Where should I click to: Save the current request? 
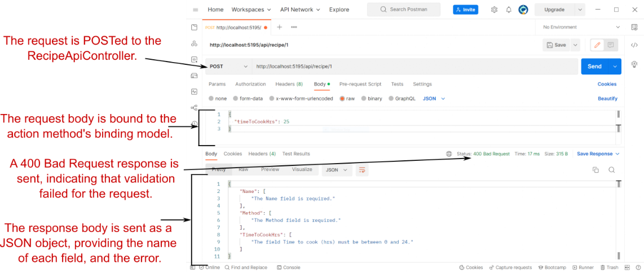pyautogui.click(x=556, y=45)
